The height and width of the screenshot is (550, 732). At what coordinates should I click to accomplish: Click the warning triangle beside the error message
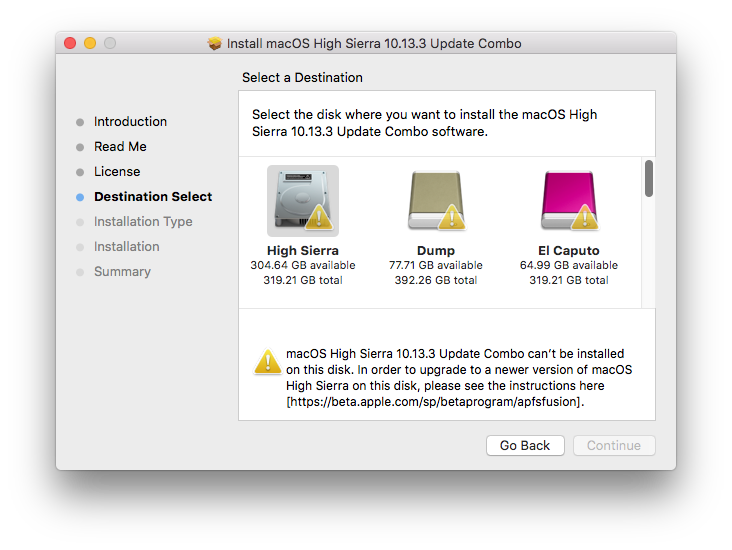pos(267,362)
